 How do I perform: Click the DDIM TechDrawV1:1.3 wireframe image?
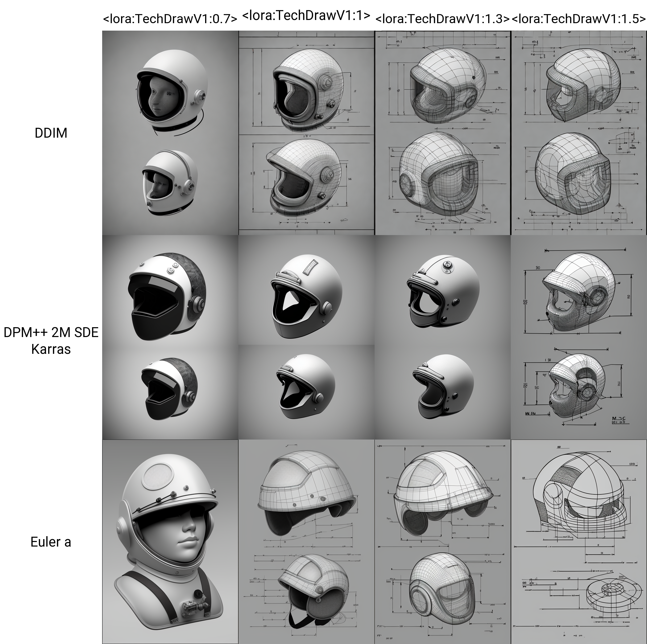[x=442, y=133]
